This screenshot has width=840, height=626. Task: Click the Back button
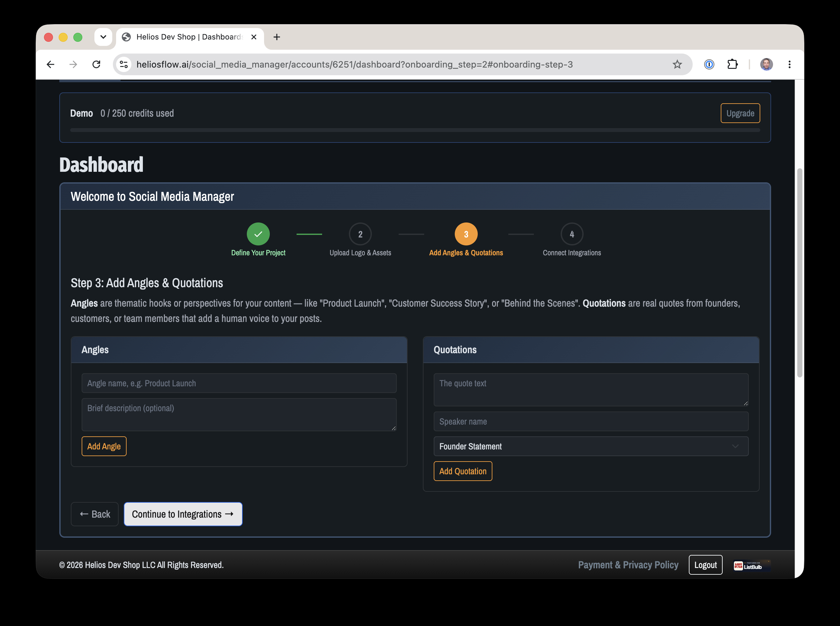[x=95, y=514]
